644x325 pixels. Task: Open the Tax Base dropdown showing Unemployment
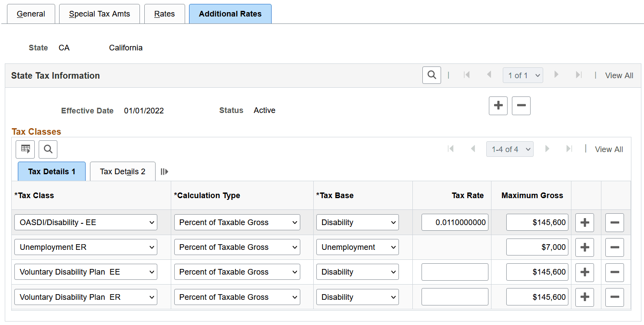click(x=357, y=247)
